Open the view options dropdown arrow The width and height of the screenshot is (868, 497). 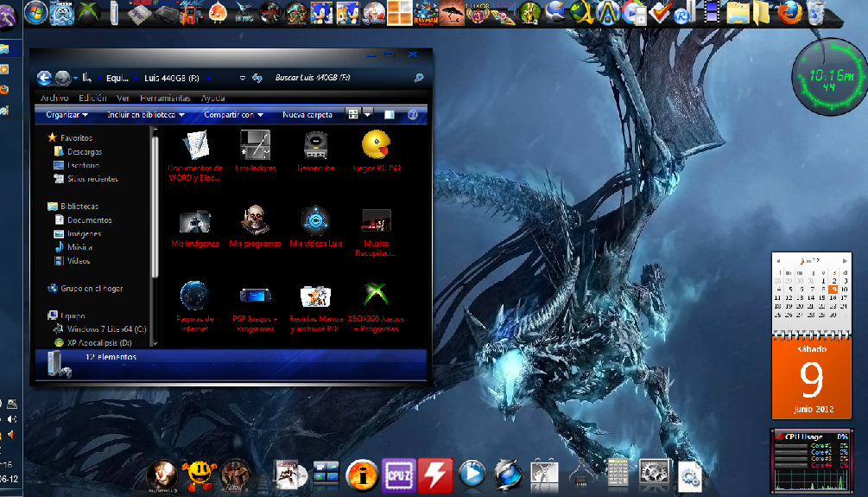(x=368, y=115)
